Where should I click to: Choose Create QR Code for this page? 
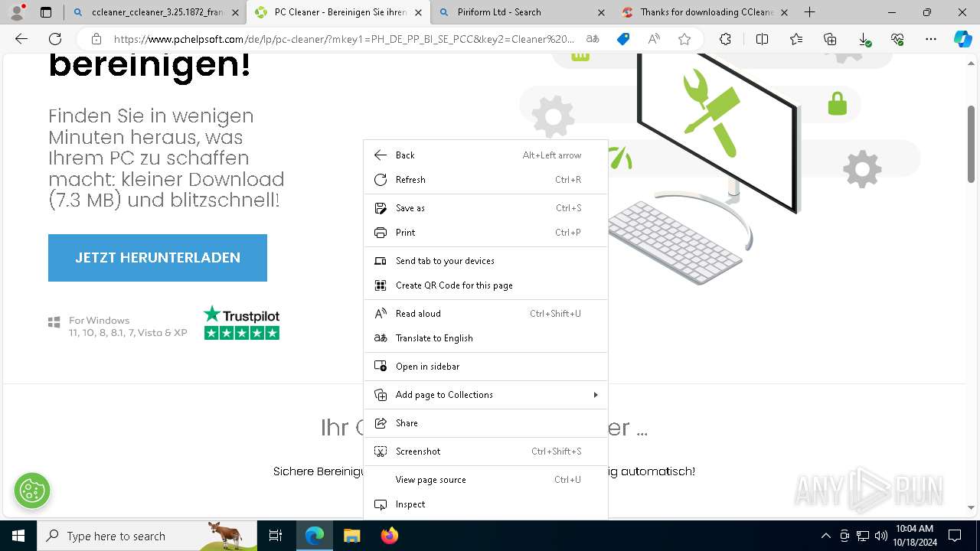point(485,285)
